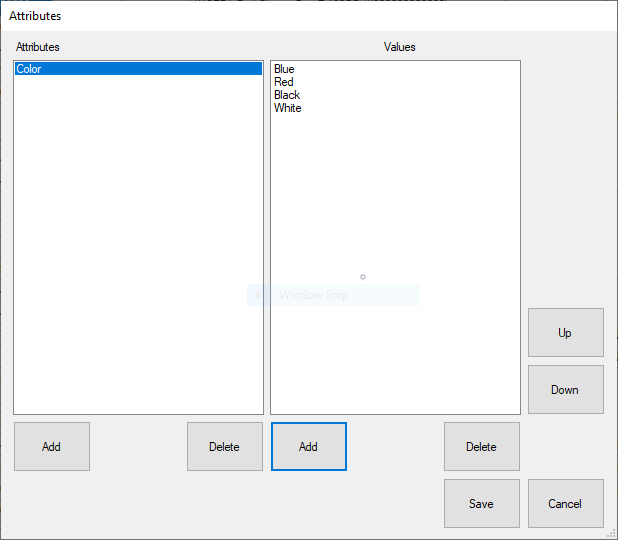Click the Attributes window title bar
Image resolution: width=618 pixels, height=540 pixels.
click(300, 16)
